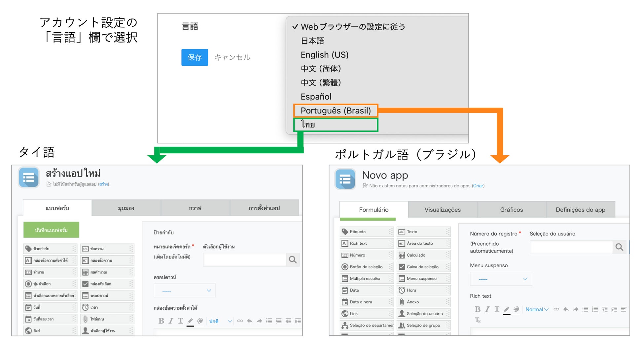Screen dimensions: 644x343
Task: Choose English (US) from language menu
Action: click(x=324, y=55)
